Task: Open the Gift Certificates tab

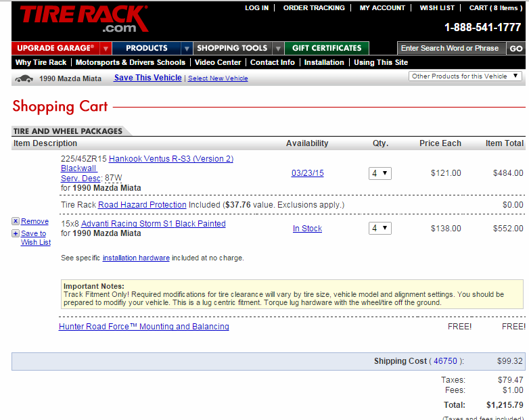Action: 327,48
